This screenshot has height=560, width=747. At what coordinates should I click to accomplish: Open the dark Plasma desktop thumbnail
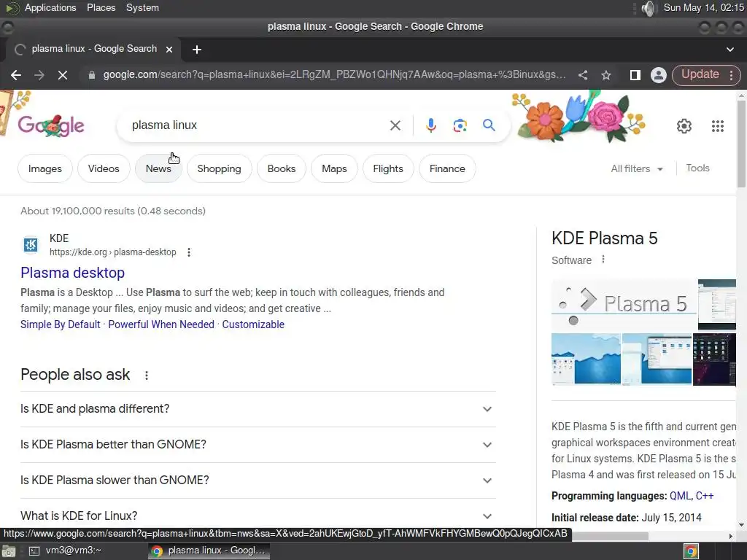(x=715, y=359)
